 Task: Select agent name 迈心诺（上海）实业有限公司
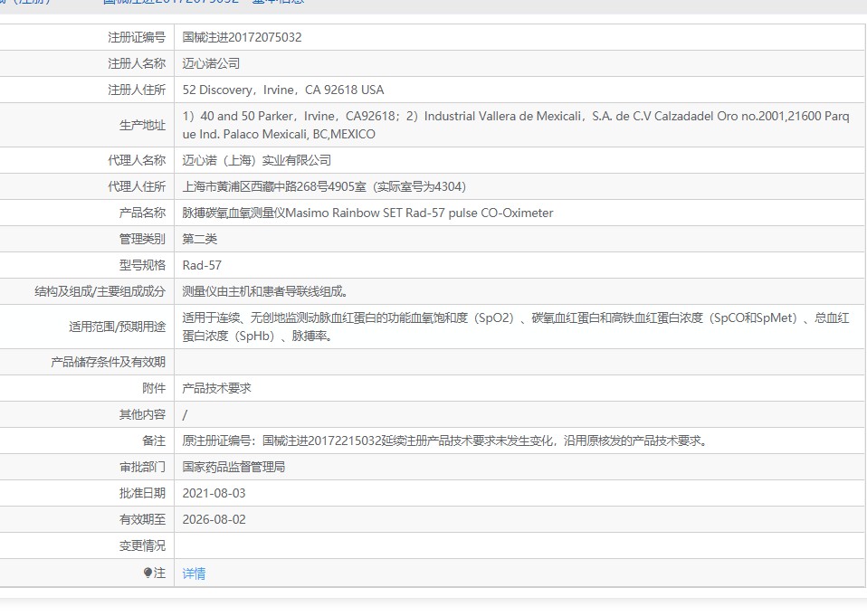click(x=256, y=160)
